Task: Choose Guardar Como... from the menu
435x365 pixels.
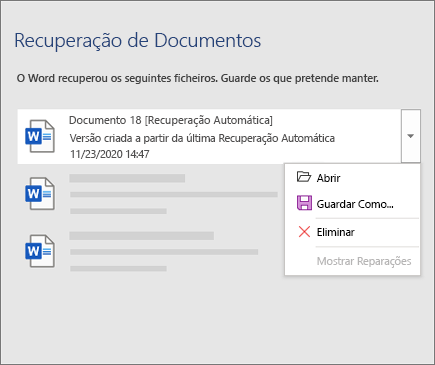Action: click(x=352, y=204)
